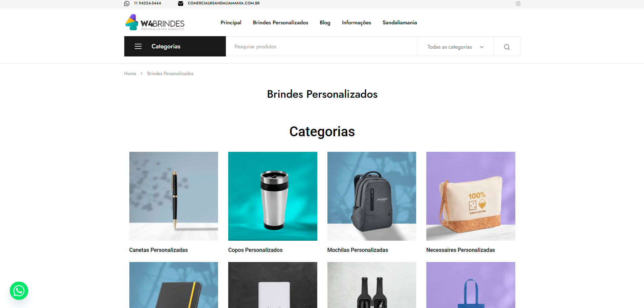Image resolution: width=644 pixels, height=308 pixels.
Task: Click the search magnifier icon
Action: point(507,47)
